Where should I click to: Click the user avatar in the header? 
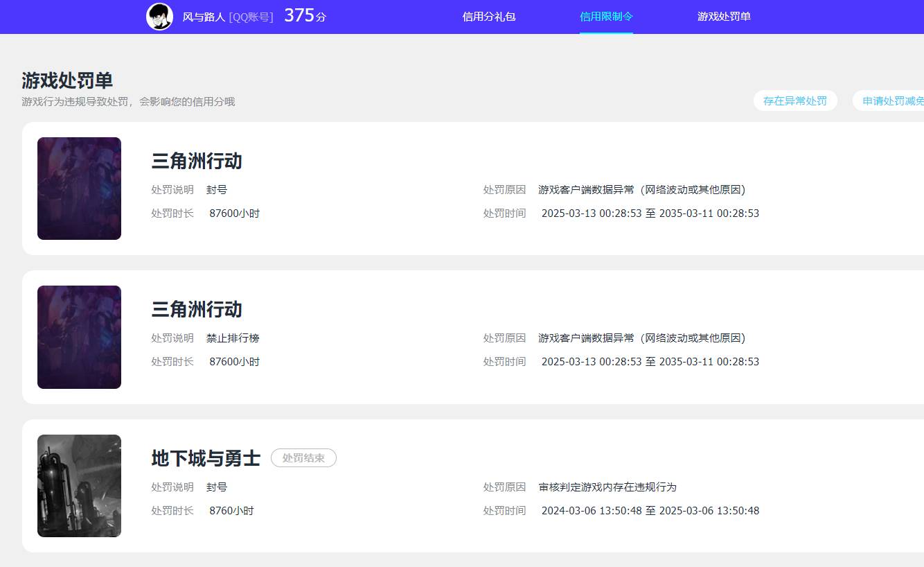click(159, 17)
